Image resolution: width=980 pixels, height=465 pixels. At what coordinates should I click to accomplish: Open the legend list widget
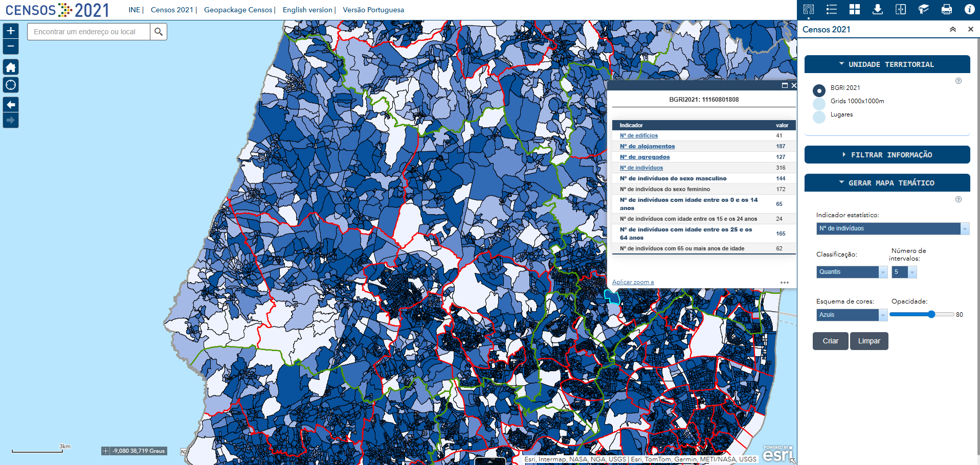point(832,9)
